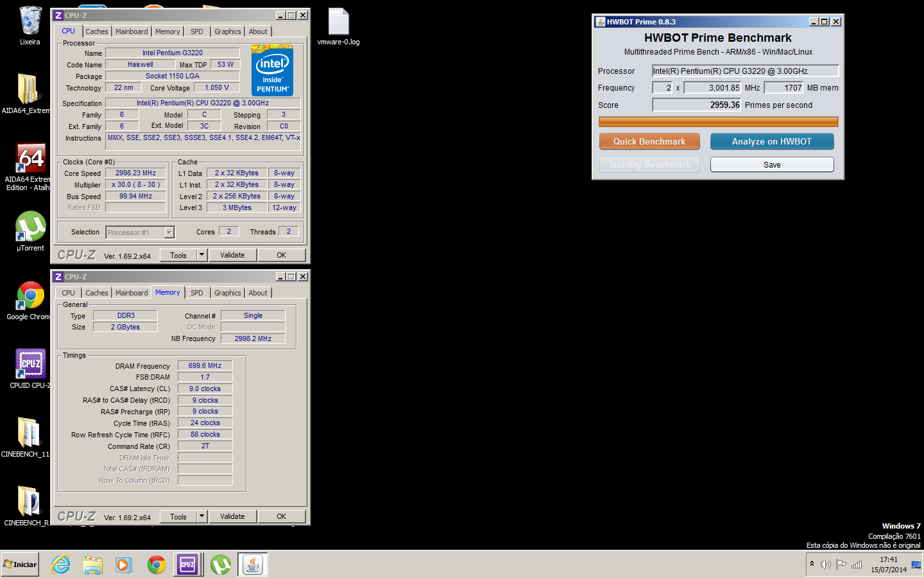The width and height of the screenshot is (924, 578).
Task: Click the Processor field in HWBOT Prime
Action: click(x=745, y=71)
